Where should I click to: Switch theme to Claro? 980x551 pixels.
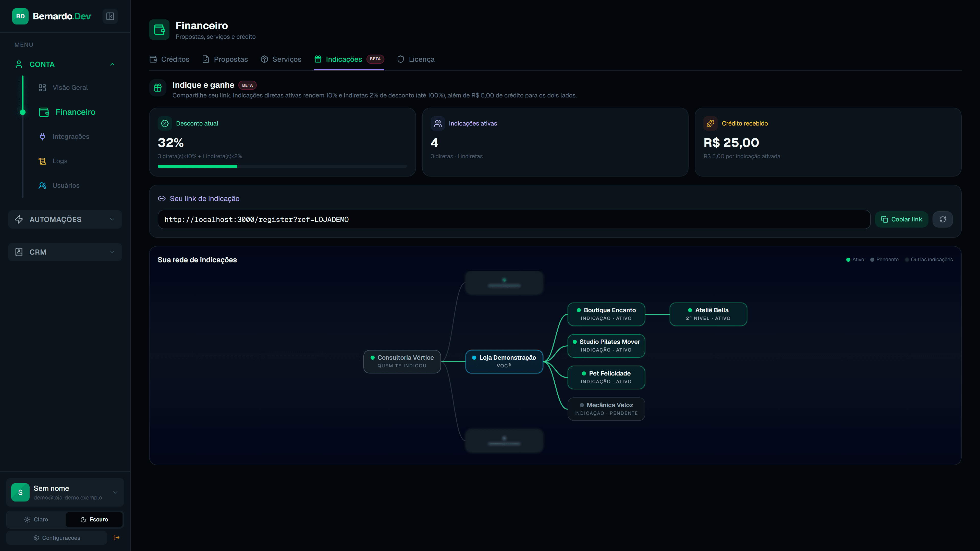pyautogui.click(x=36, y=519)
